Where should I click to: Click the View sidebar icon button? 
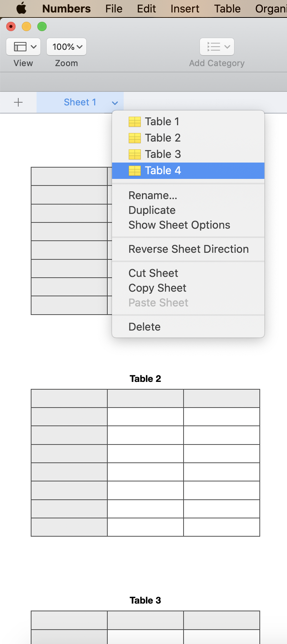(20, 47)
